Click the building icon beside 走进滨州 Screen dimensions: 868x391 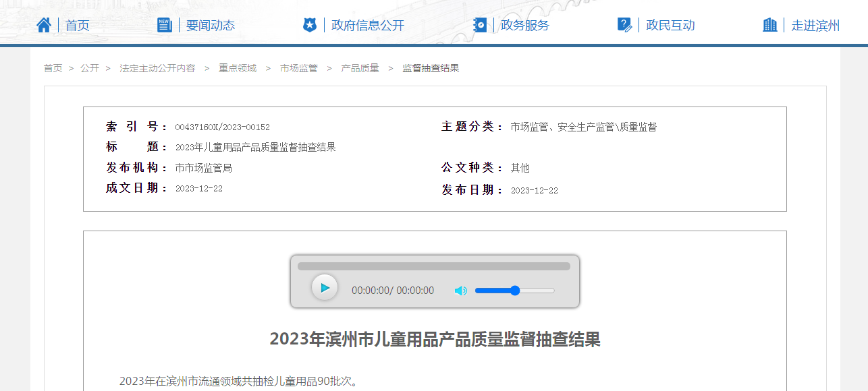click(770, 25)
